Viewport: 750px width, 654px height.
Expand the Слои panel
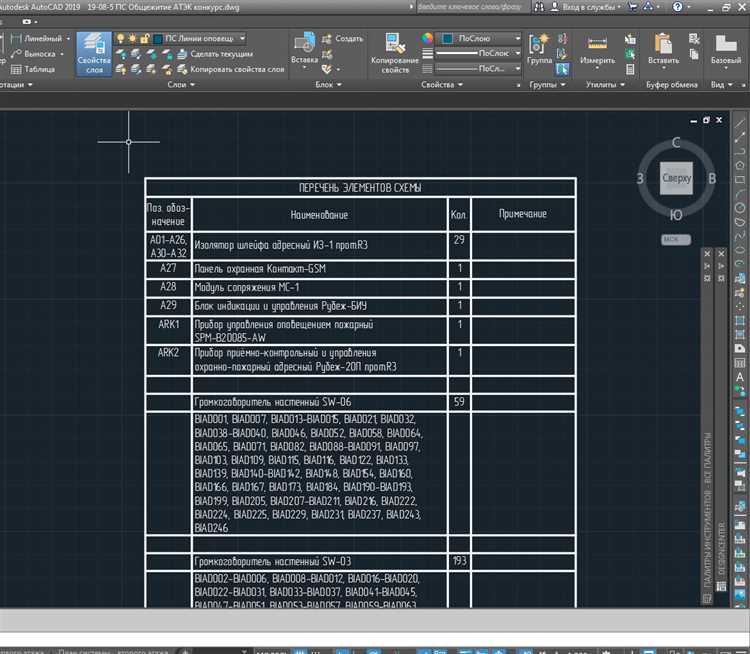pos(181,85)
